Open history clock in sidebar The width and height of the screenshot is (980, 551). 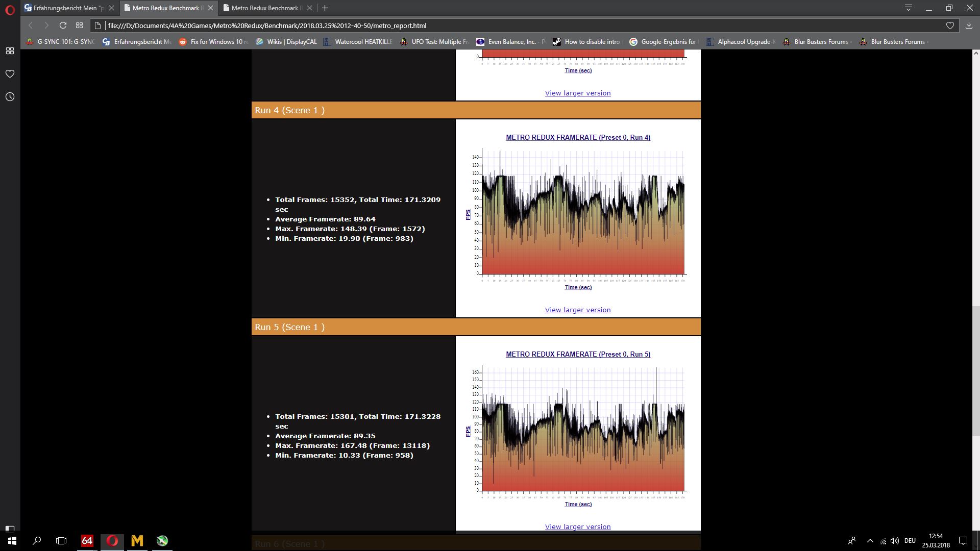(10, 97)
